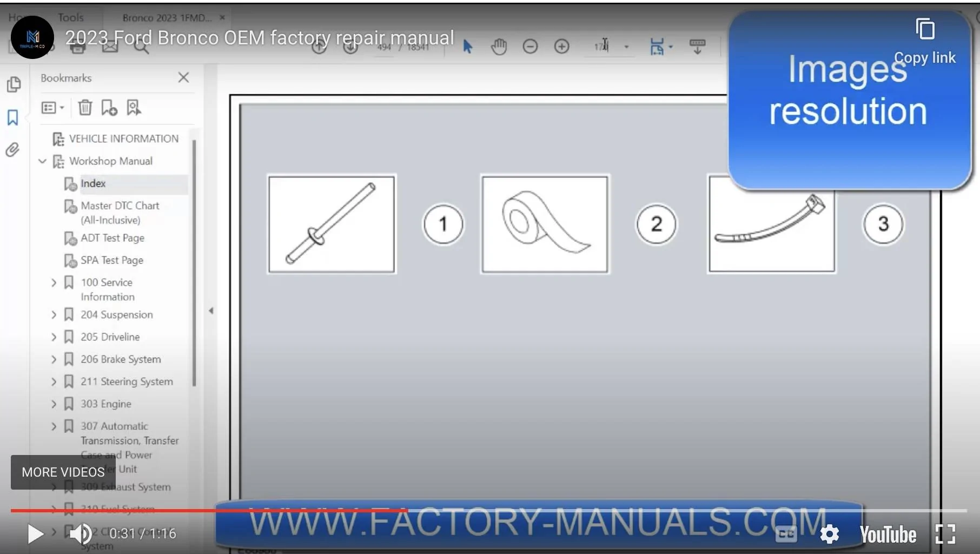Open SPA Test Page bookmark
The image size is (980, 554).
pyautogui.click(x=111, y=260)
